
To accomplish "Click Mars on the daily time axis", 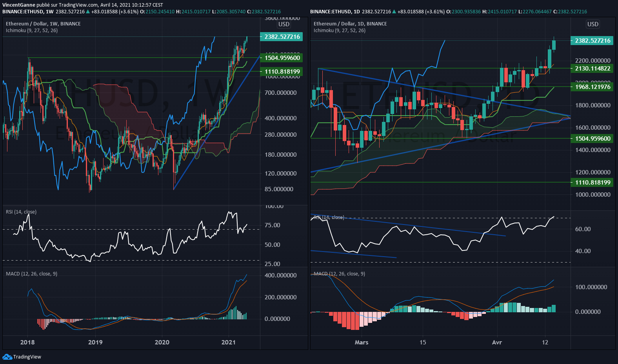I will [x=361, y=342].
